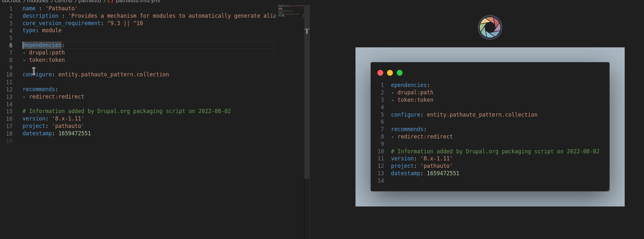644x239 pixels.
Task: Click the 'datestamp' key in the editor
Action: [37, 133]
